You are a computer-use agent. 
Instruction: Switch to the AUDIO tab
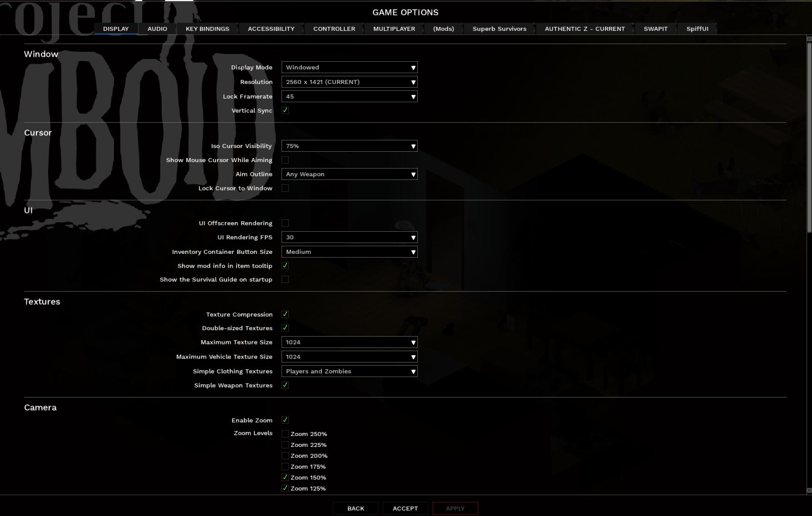tap(157, 29)
